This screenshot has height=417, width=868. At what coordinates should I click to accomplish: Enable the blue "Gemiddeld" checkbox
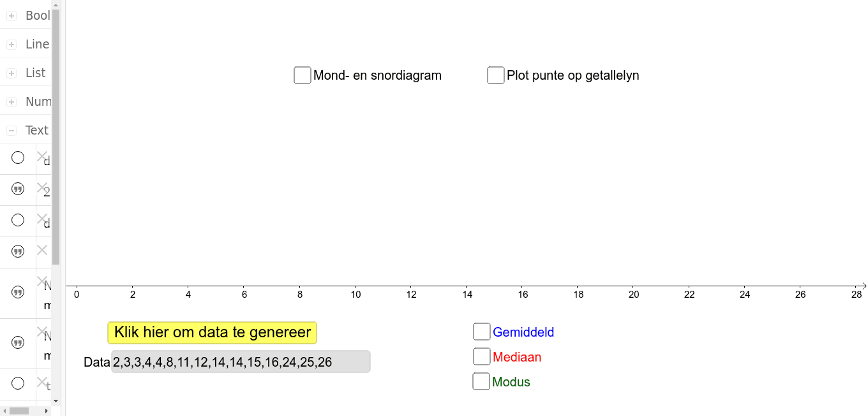click(x=481, y=331)
